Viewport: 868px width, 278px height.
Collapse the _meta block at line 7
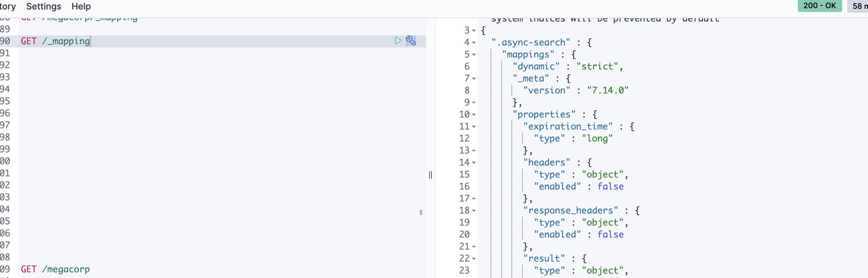click(474, 79)
